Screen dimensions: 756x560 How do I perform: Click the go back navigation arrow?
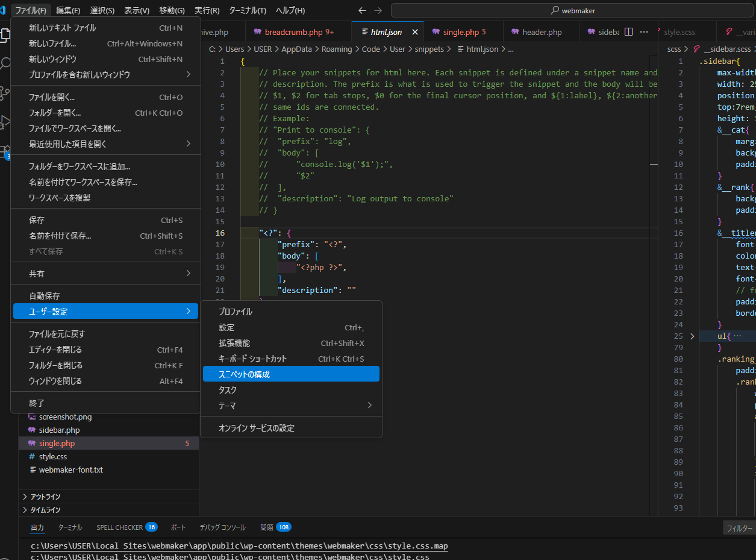[361, 10]
